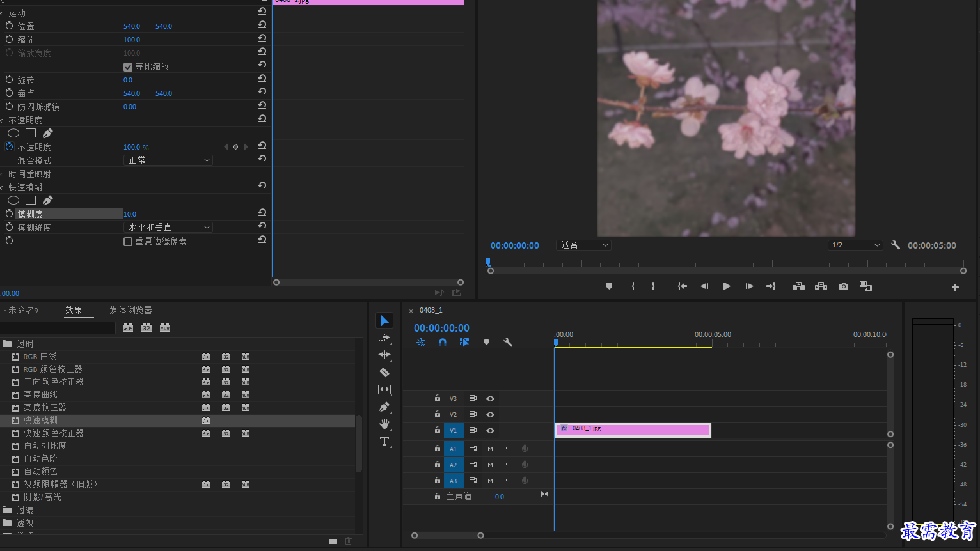Open the 效果 panel menu icon
980x551 pixels.
point(91,311)
